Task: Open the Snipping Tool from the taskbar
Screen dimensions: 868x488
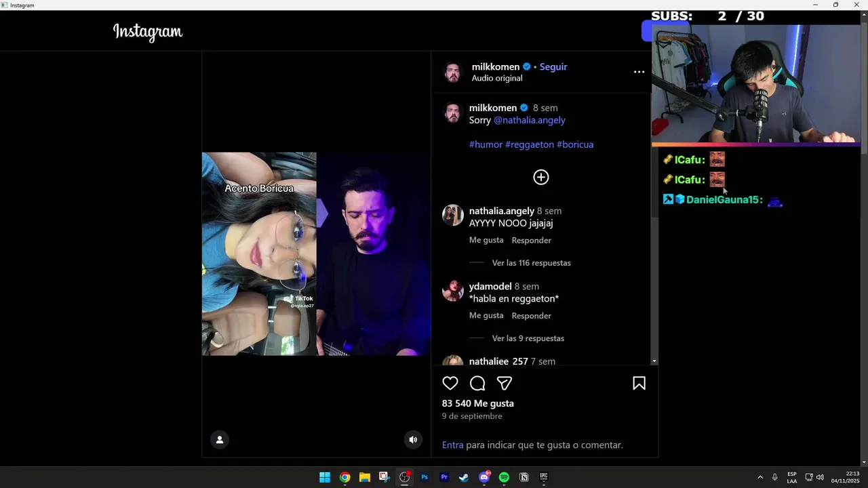Action: 384,477
